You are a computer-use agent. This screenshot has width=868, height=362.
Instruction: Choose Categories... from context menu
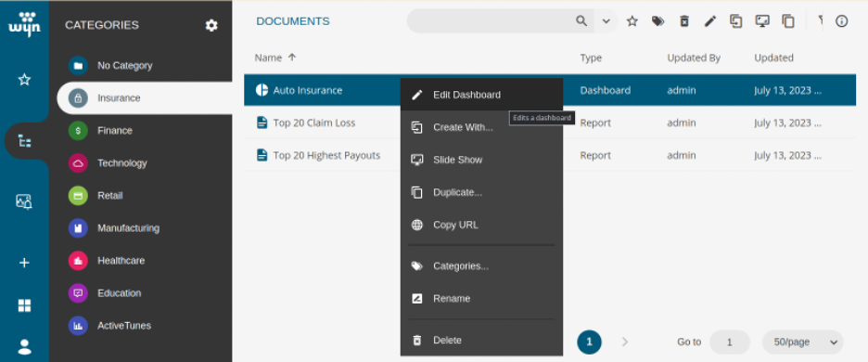[x=481, y=266]
